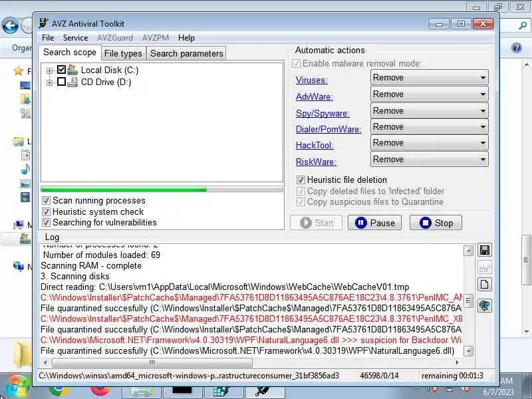Open the File Explorer taskbar button
This screenshot has height=399, width=532.
click(142, 391)
